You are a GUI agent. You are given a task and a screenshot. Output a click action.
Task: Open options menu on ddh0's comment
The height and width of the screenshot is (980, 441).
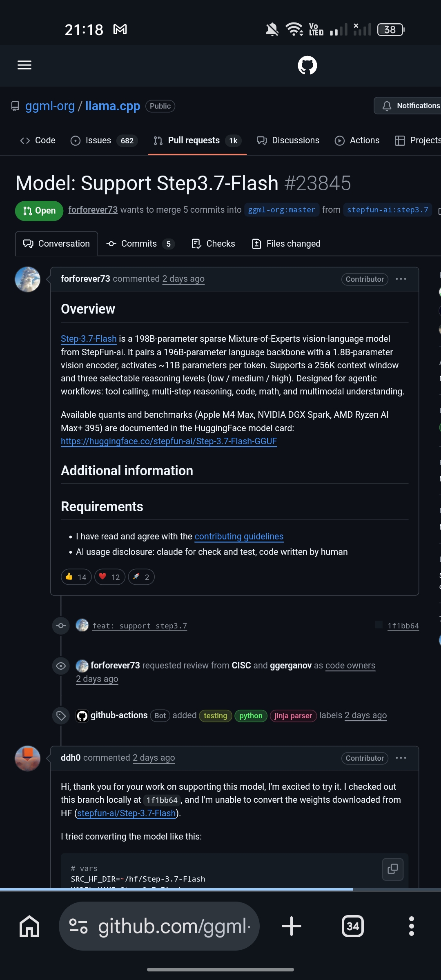pyautogui.click(x=401, y=758)
